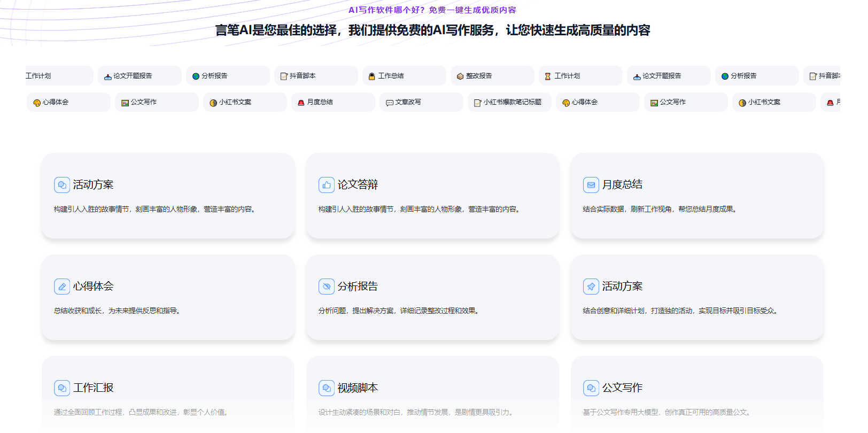Image resolution: width=868 pixels, height=433 pixels.
Task: Click the envelope icon on the 月度总结 card
Action: coord(591,185)
